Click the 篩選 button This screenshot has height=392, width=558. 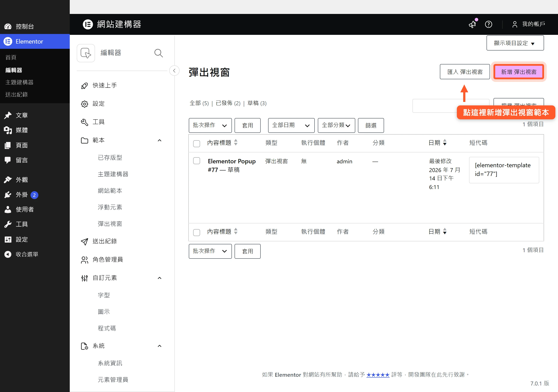coord(371,125)
